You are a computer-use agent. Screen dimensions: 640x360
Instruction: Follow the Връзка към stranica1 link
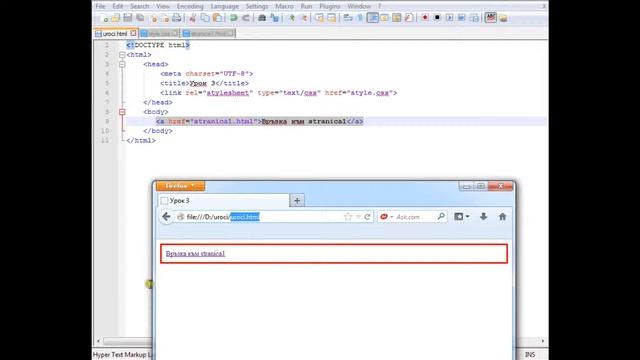pos(195,253)
